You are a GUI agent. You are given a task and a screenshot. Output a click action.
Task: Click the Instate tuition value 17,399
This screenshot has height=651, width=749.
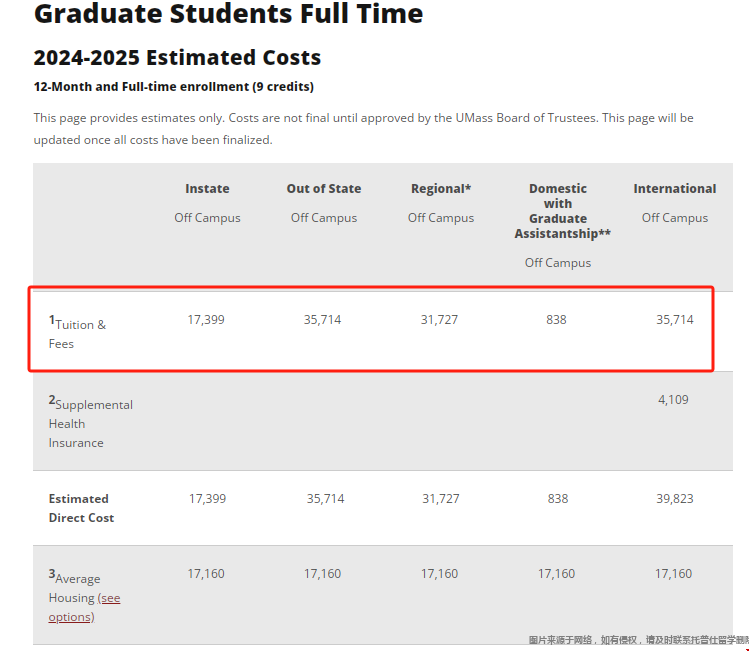[x=206, y=320]
